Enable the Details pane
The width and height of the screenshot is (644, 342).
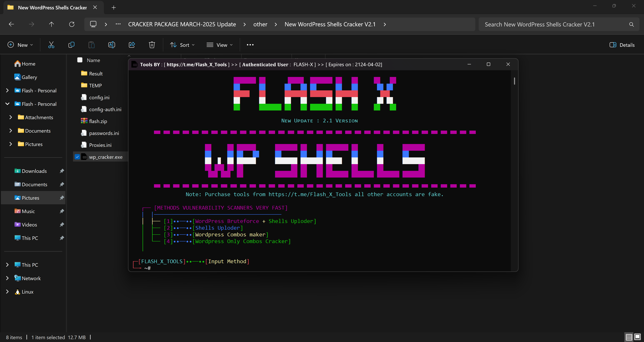[623, 45]
